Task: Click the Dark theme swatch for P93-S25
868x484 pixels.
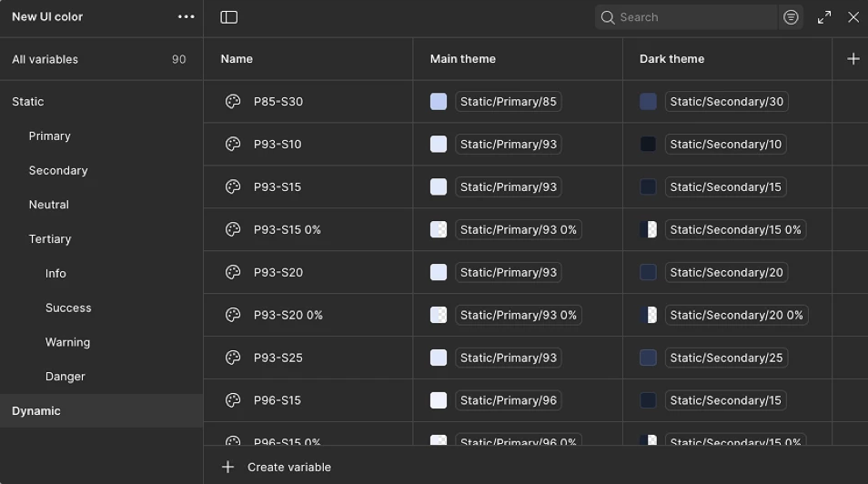Action: pos(648,358)
